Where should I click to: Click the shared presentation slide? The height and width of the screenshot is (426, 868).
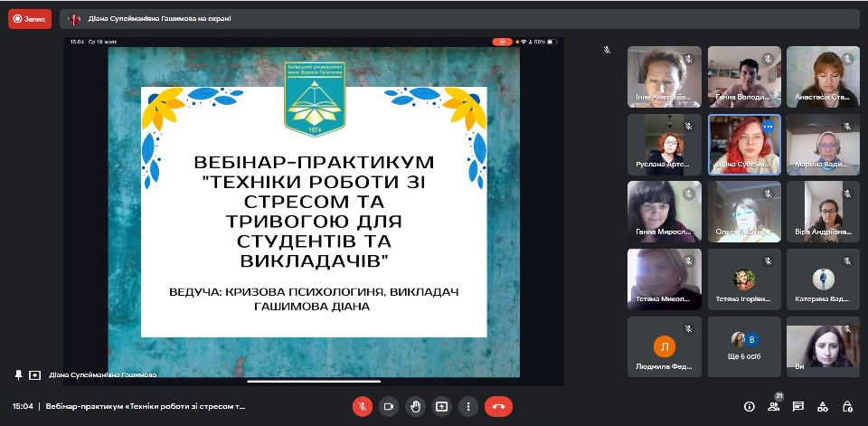[314, 211]
